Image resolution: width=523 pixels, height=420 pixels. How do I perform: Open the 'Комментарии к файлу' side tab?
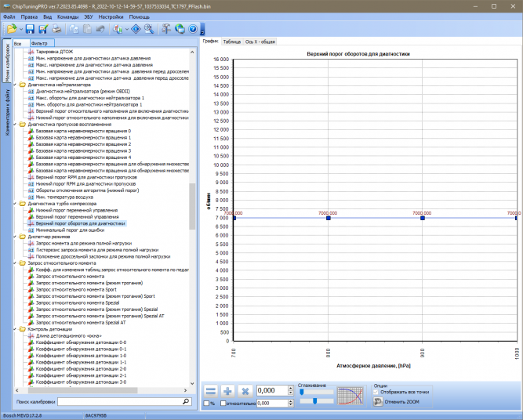(7, 112)
